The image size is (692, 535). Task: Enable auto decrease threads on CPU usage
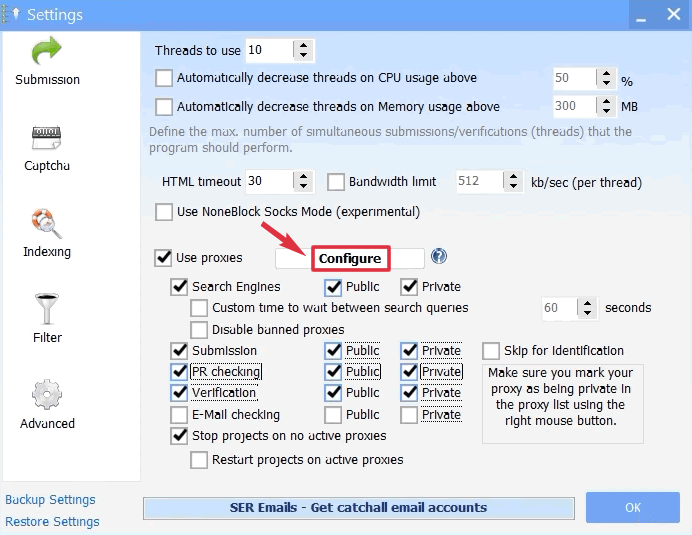click(x=164, y=78)
